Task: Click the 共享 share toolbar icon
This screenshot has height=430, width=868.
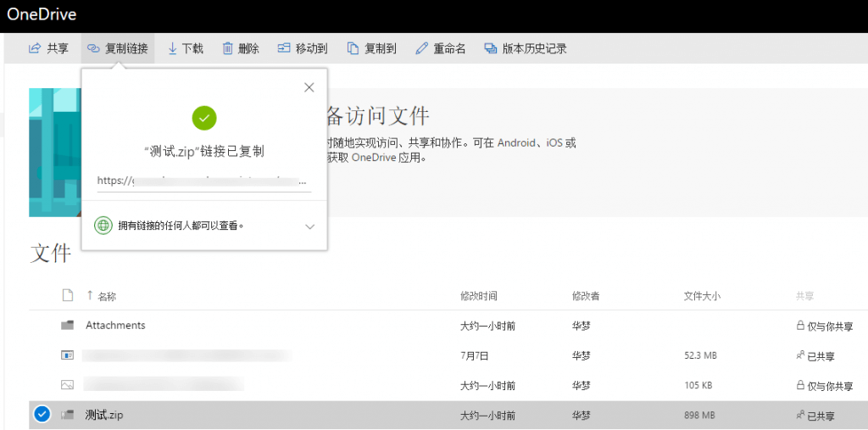Action: (x=35, y=48)
